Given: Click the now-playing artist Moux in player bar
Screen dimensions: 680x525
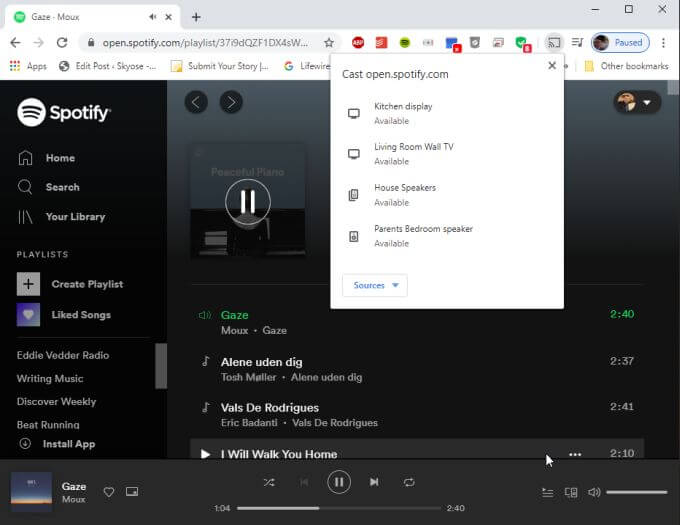Looking at the screenshot, I should click(x=74, y=499).
